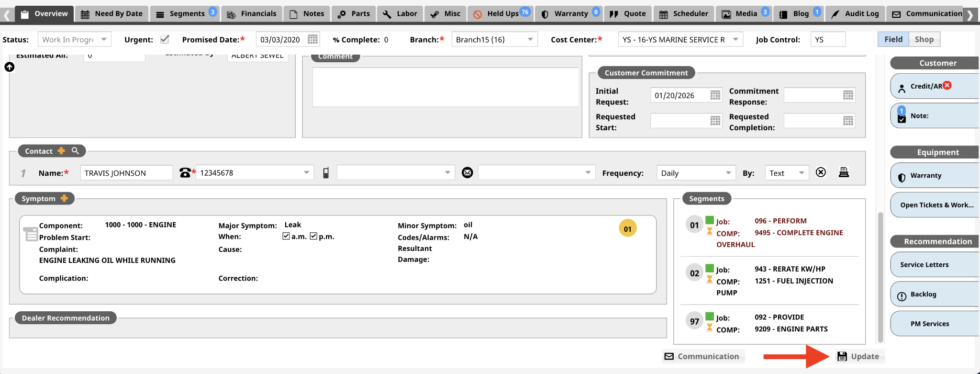Open Commitment Response calendar icon
The height and width of the screenshot is (374, 980).
(x=848, y=95)
